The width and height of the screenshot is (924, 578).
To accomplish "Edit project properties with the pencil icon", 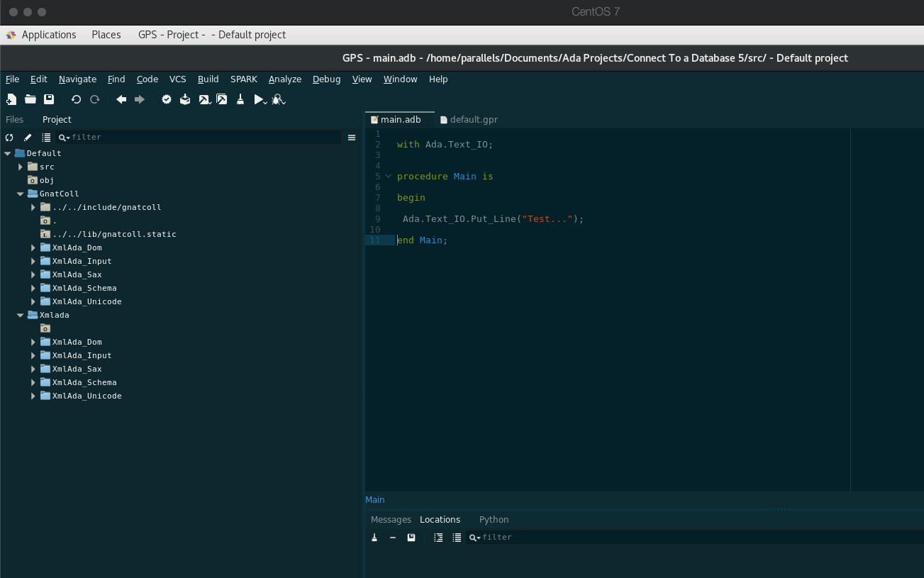I will click(28, 138).
